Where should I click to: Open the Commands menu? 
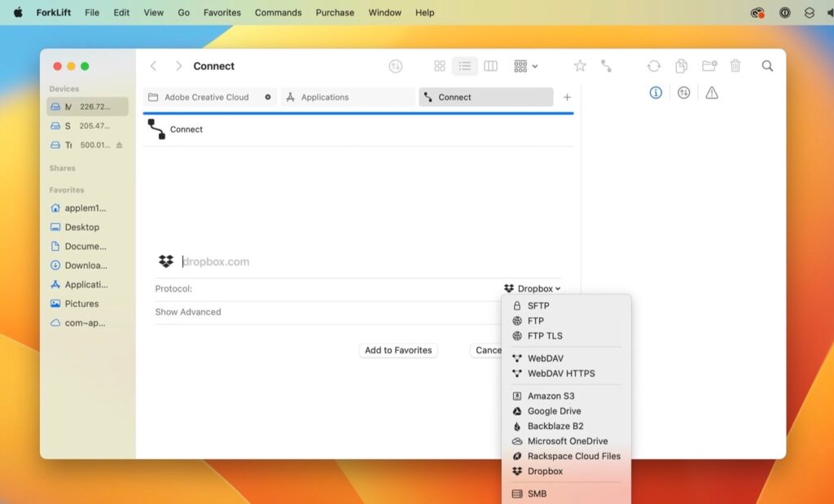click(x=278, y=12)
